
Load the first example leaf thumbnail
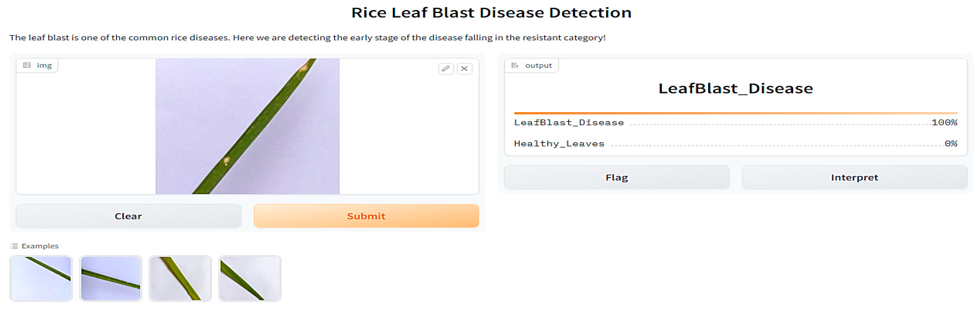point(41,278)
